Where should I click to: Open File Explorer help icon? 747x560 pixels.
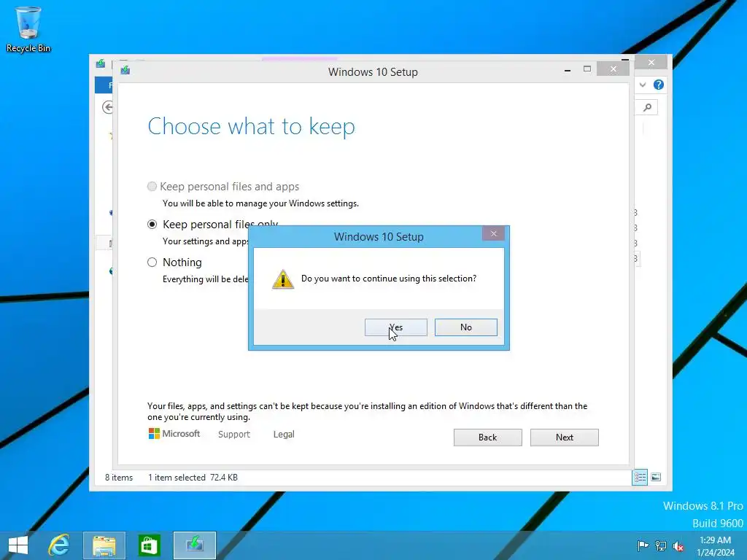659,85
